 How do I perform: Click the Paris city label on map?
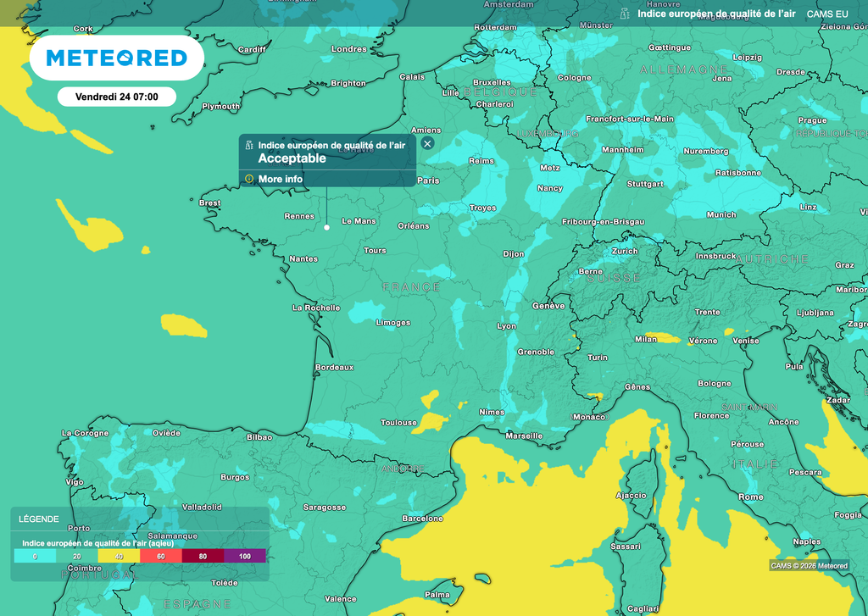428,180
